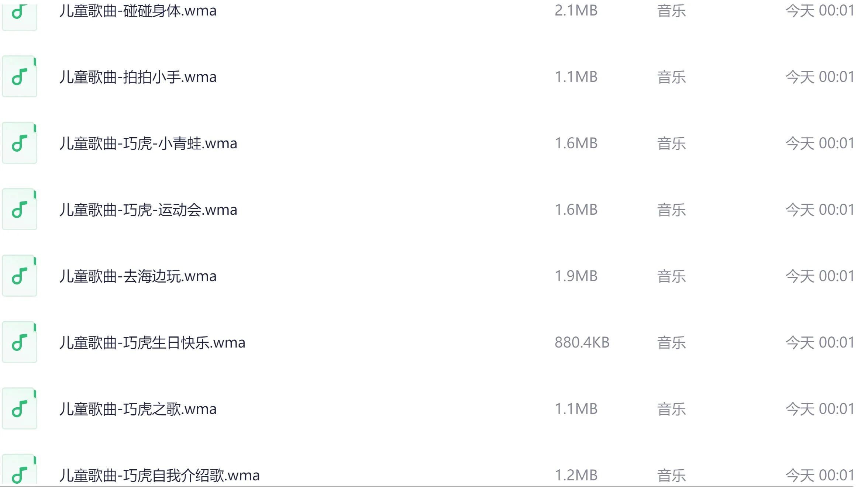
Task: Click the 今天 00:01 date of 拍拍小手.wma
Action: [820, 77]
